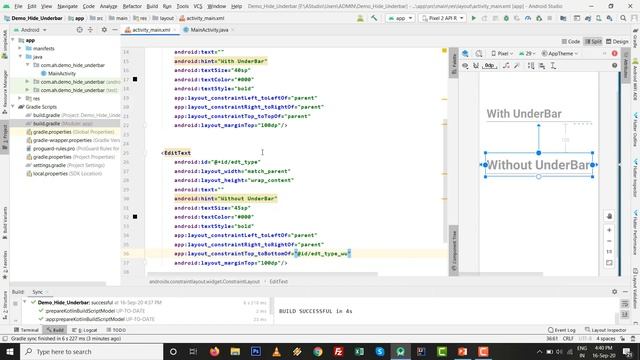
Task: Run the app with green play button
Action: click(x=473, y=18)
